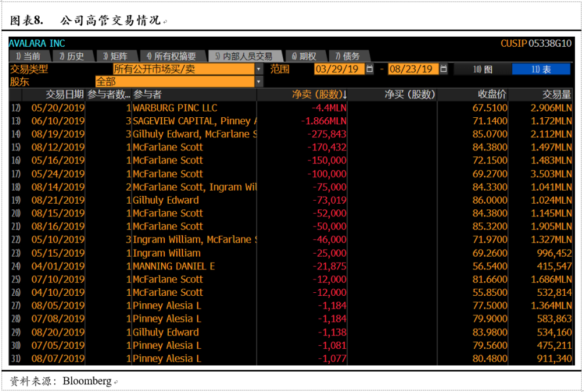The width and height of the screenshot is (584, 392).
Task: Click the AVALARA INC security title
Action: (x=37, y=44)
